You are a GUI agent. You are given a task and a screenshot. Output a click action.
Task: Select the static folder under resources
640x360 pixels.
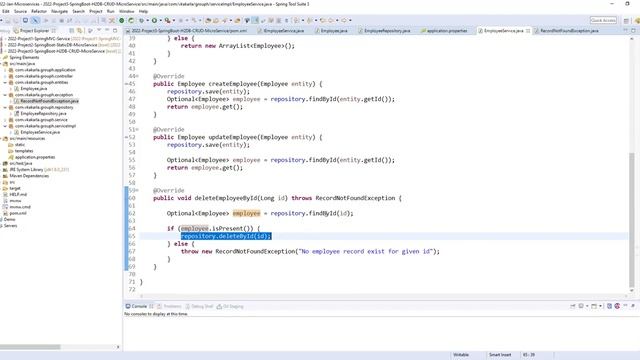[20, 144]
